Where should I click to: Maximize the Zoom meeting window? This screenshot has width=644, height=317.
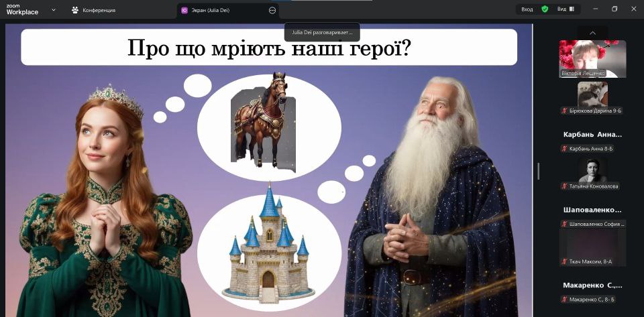pyautogui.click(x=614, y=9)
